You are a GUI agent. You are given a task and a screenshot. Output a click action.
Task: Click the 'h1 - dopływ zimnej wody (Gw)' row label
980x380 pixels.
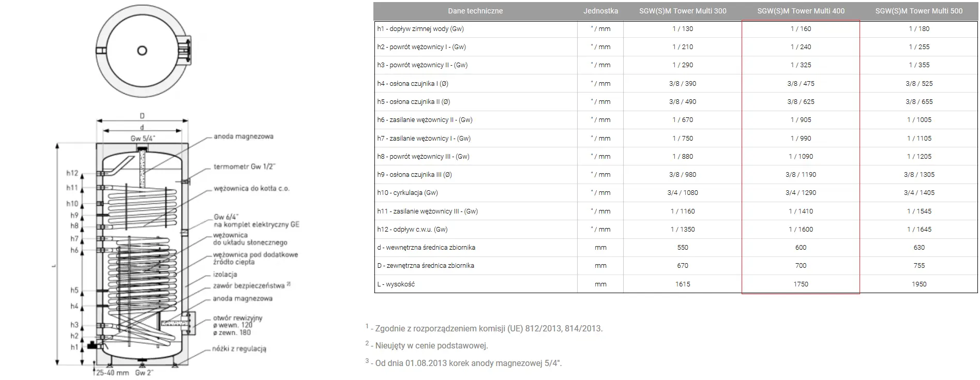(x=420, y=29)
